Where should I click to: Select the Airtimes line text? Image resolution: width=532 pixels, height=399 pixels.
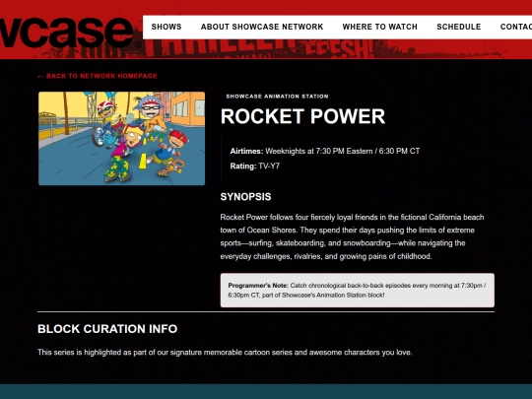pyautogui.click(x=325, y=151)
